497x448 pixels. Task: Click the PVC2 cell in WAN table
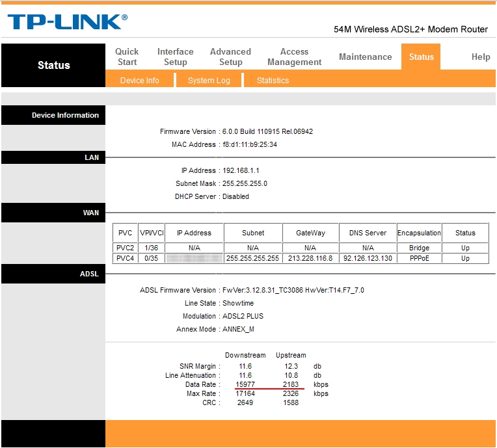[124, 248]
